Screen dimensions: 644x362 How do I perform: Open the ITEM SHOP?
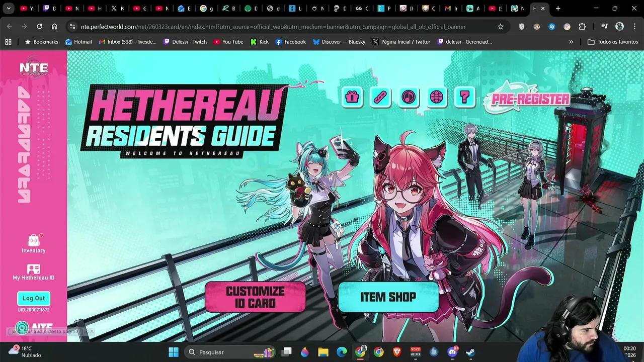click(x=388, y=297)
